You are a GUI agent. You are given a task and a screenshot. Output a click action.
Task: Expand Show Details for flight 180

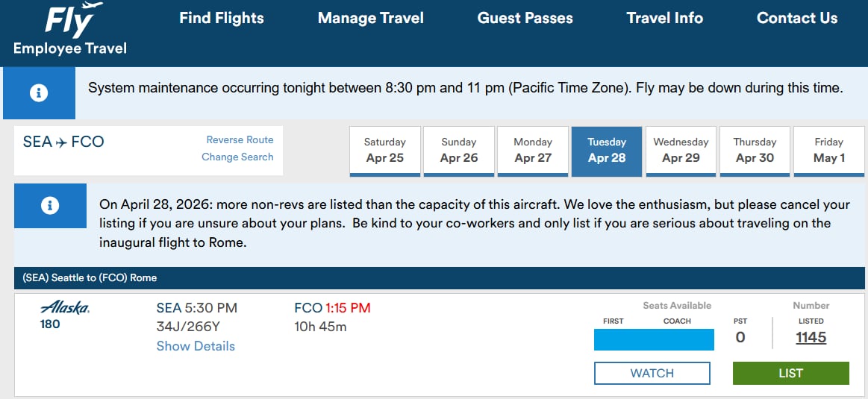tap(196, 346)
